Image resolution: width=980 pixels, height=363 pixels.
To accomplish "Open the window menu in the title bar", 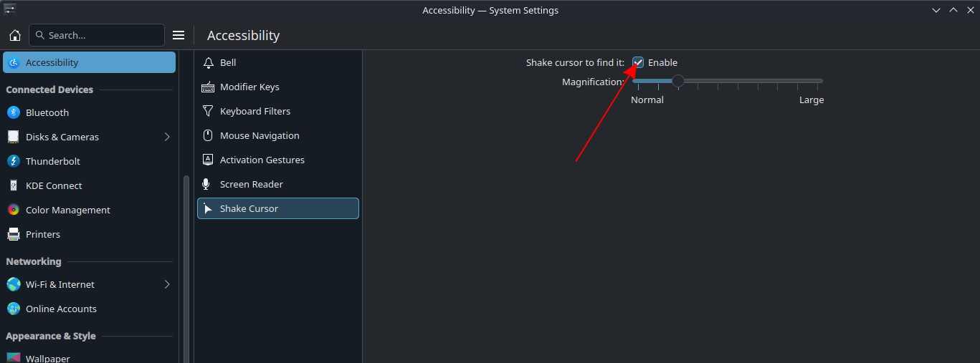I will (10, 9).
